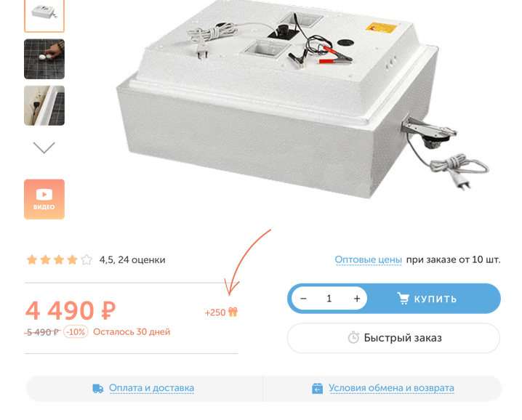Open Условия обмена и возврата link

pyautogui.click(x=391, y=388)
